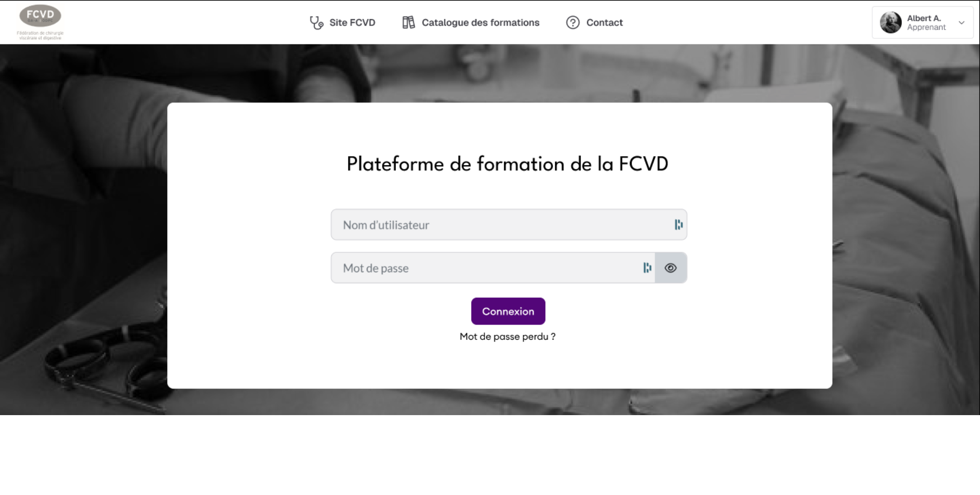Click the stethoscope icon beside Site FCVD
Viewport: 980px width, 495px height.
[316, 23]
